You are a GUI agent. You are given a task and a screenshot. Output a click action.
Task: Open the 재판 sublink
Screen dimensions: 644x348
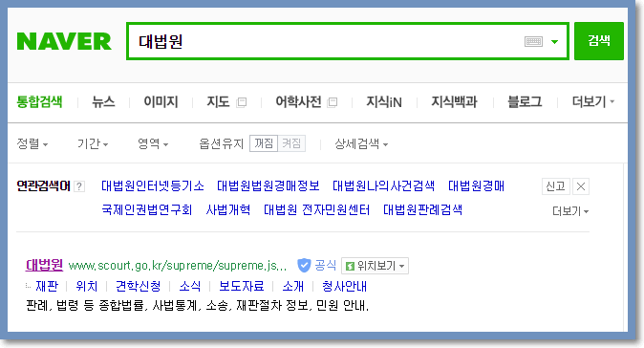tap(47, 286)
